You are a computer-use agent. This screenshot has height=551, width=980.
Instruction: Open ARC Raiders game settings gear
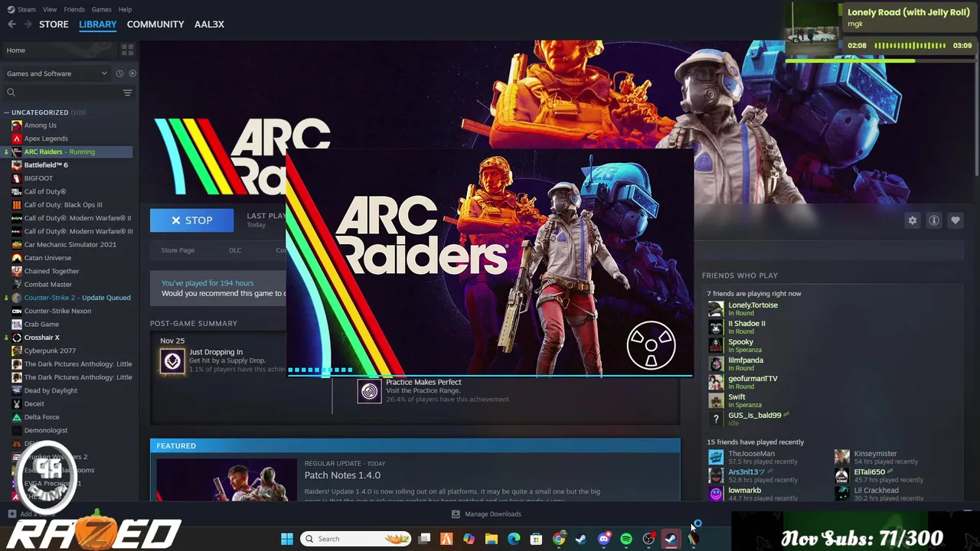913,220
